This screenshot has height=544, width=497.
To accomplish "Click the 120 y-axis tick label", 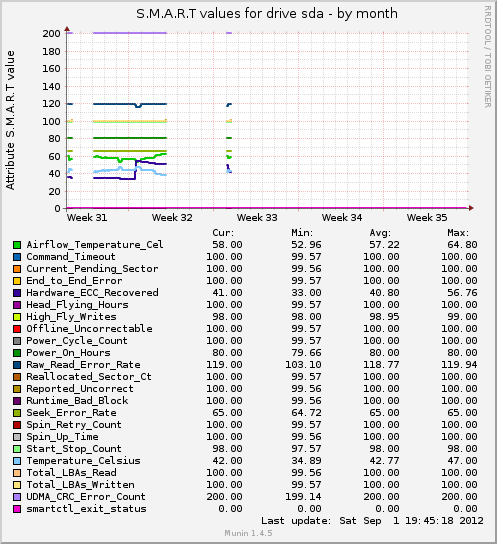I will point(51,104).
